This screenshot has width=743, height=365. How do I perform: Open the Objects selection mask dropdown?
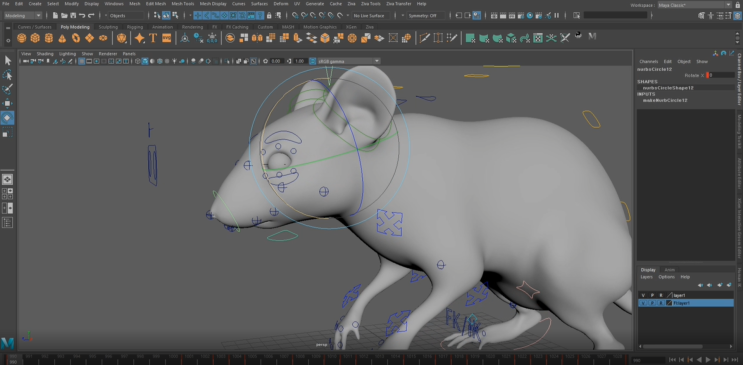click(126, 16)
